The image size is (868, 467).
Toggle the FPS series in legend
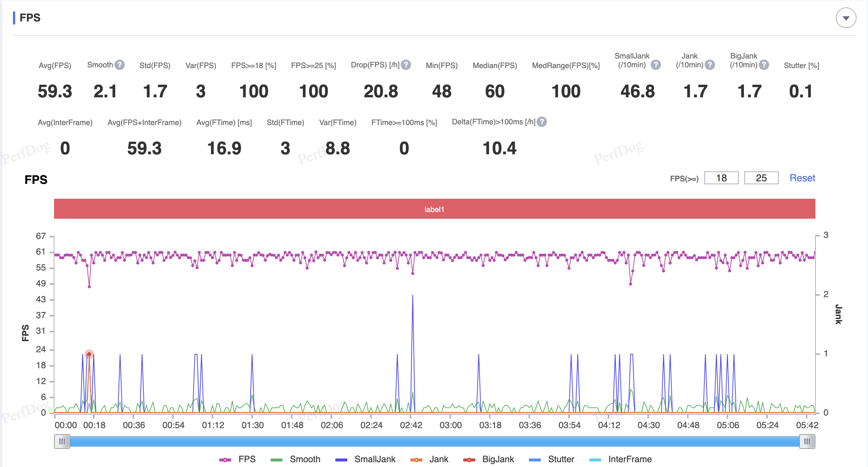point(237,459)
